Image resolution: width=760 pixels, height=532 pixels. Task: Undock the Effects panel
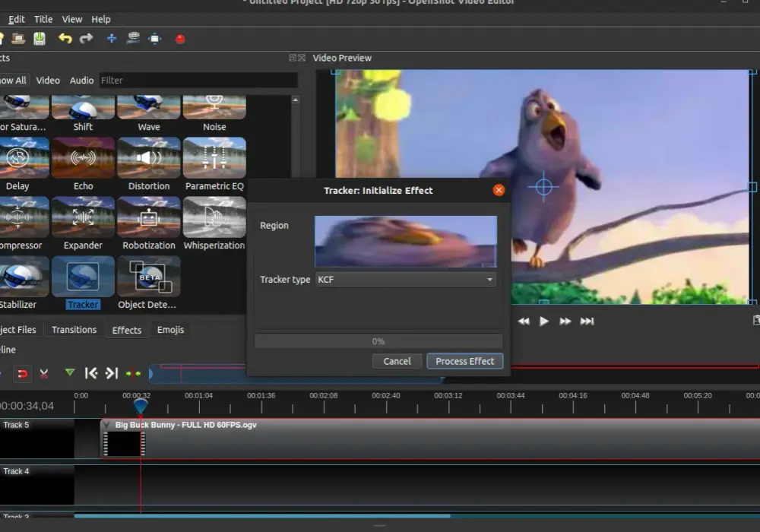coord(293,58)
